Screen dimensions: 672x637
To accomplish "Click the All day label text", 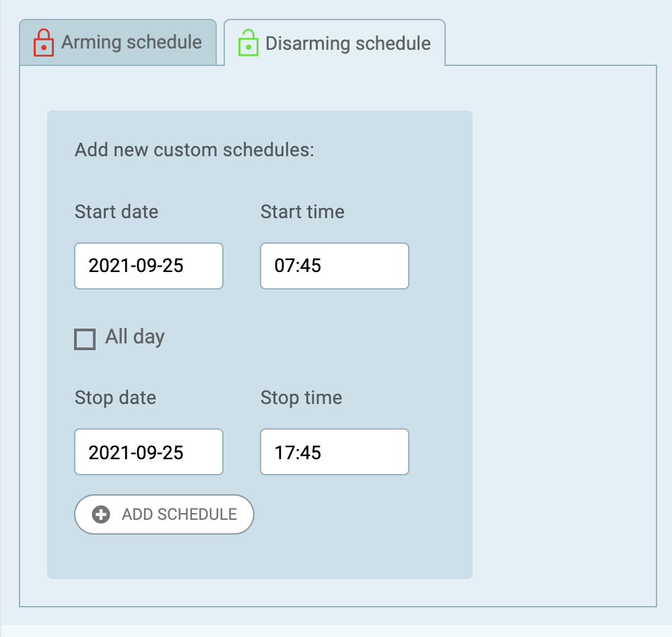I will [135, 337].
